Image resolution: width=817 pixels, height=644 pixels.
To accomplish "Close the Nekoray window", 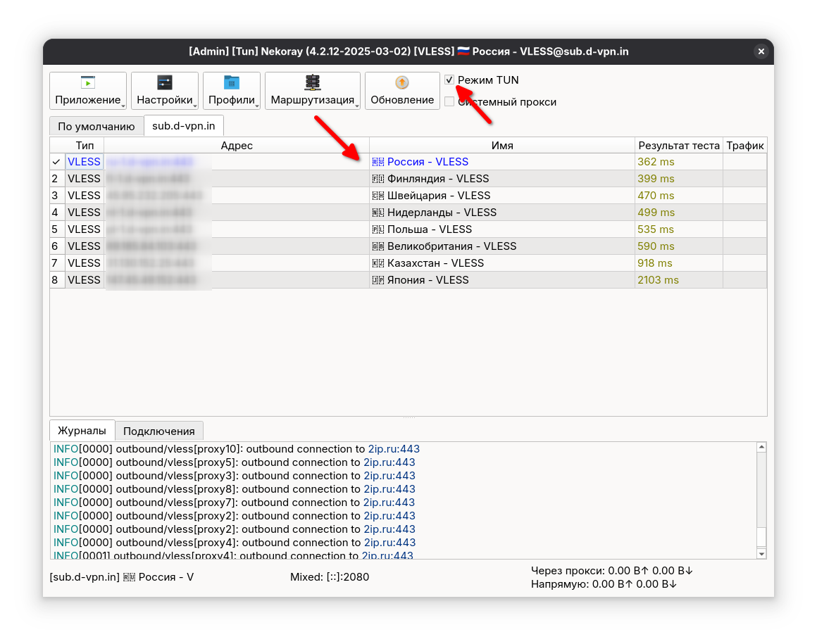I will click(x=761, y=51).
